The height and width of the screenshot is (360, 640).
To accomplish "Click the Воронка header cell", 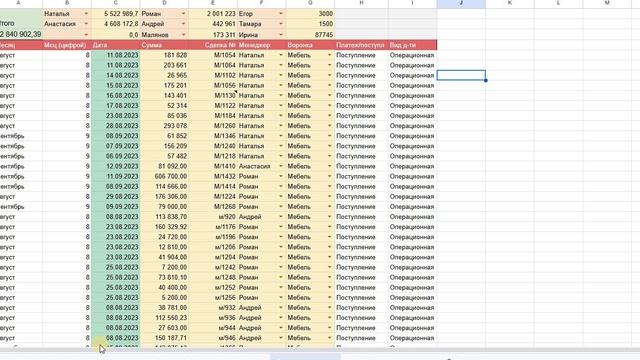I will tap(310, 45).
